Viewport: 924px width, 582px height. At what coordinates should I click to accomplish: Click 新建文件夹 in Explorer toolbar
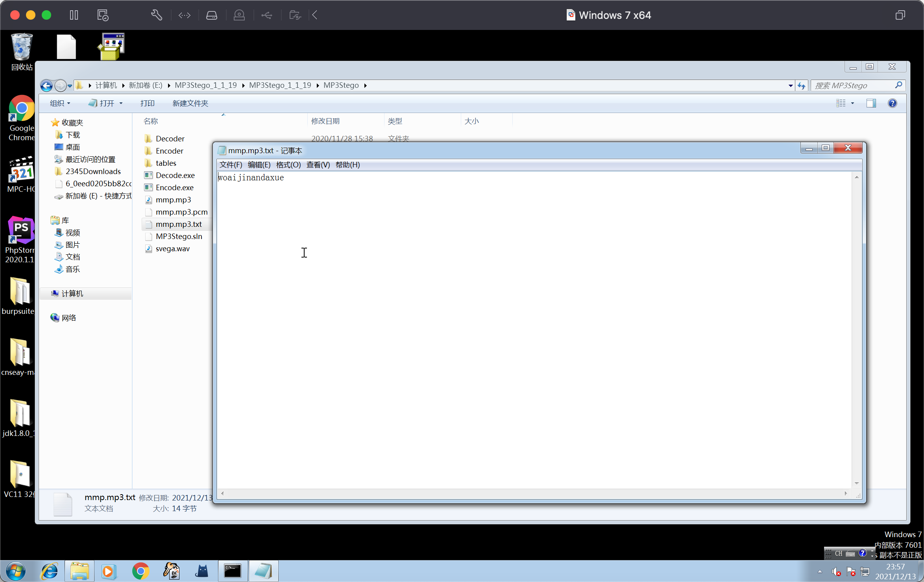190,103
